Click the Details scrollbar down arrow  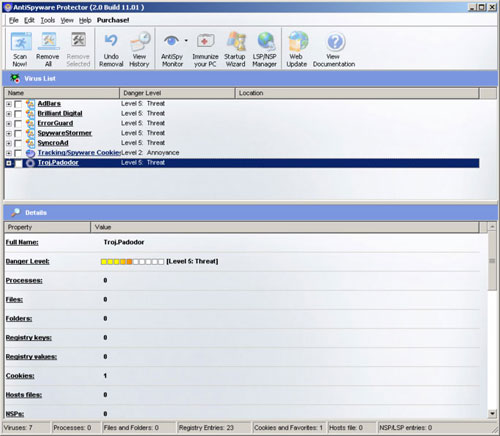click(492, 414)
